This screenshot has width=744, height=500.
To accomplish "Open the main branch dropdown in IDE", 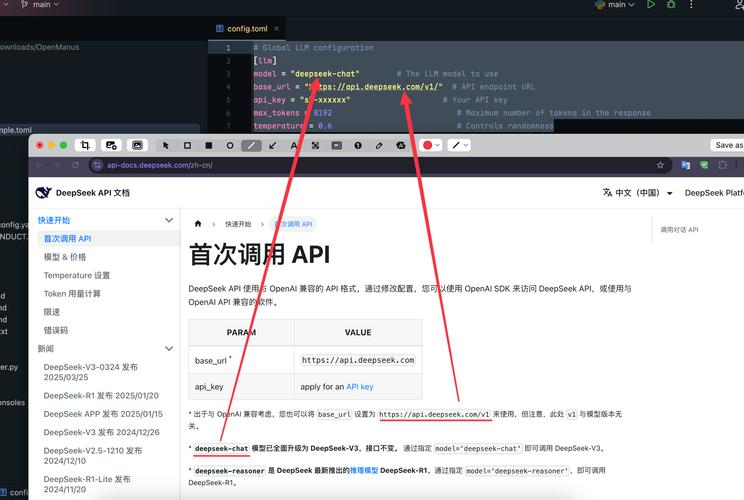I will click(x=40, y=4).
